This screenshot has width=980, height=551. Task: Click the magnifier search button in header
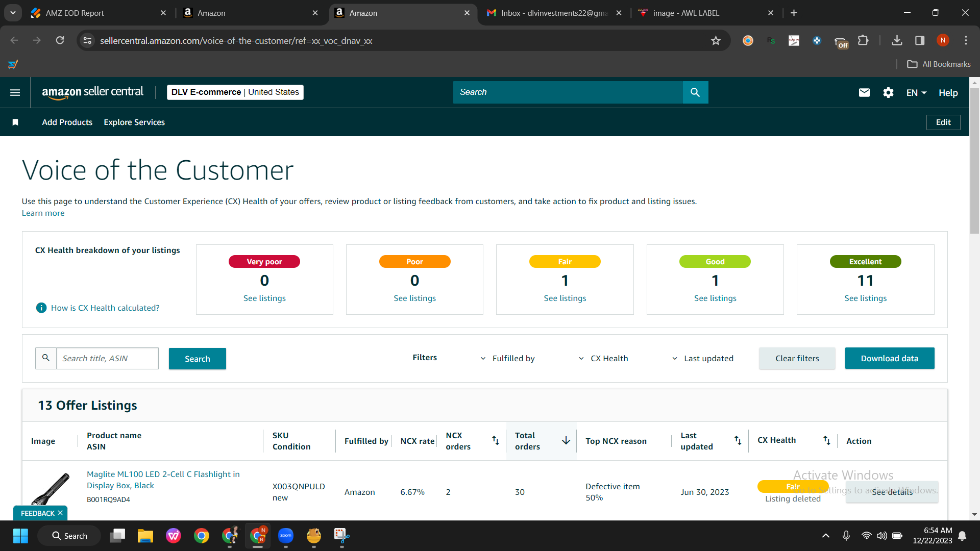(695, 92)
